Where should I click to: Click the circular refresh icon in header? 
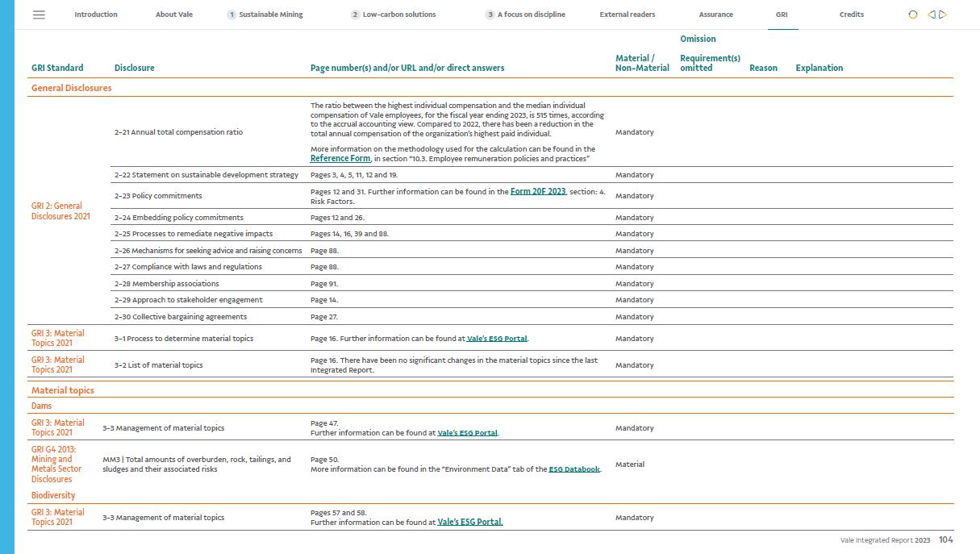(x=913, y=15)
